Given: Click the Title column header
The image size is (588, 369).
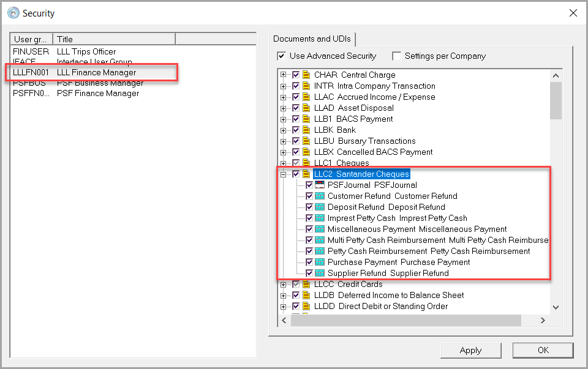Looking at the screenshot, I should [114, 39].
